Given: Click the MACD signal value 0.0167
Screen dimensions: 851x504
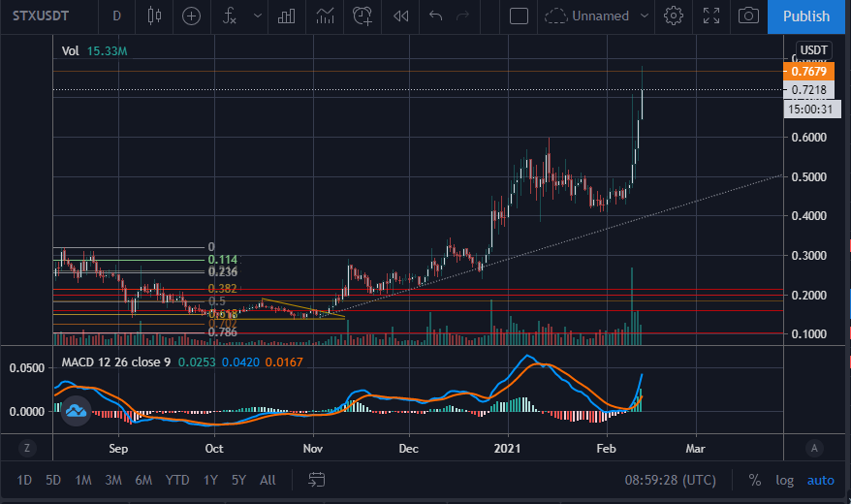Looking at the screenshot, I should point(284,362).
